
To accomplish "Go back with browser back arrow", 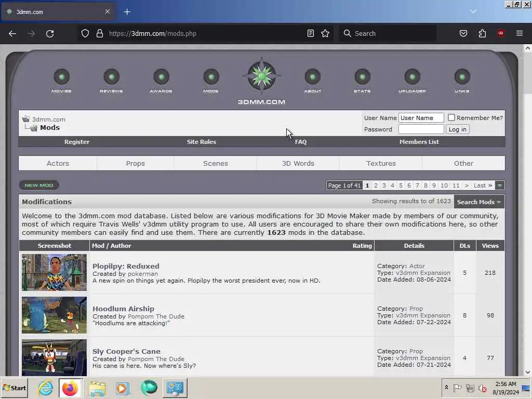I will [12, 33].
